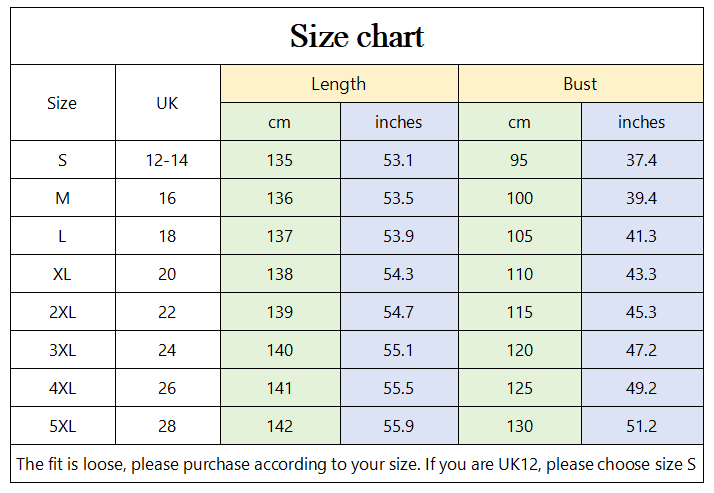Select the XL size label
Screen dimensions: 714x493
(x=62, y=274)
